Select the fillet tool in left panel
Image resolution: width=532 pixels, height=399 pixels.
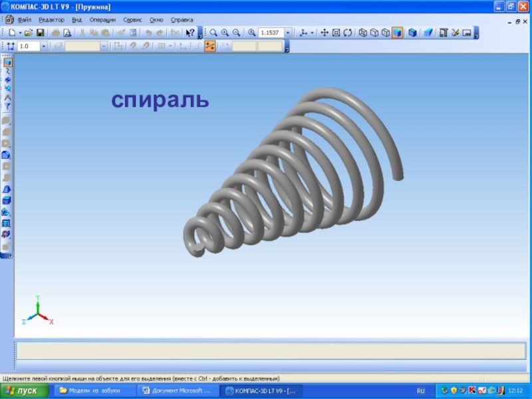click(7, 155)
